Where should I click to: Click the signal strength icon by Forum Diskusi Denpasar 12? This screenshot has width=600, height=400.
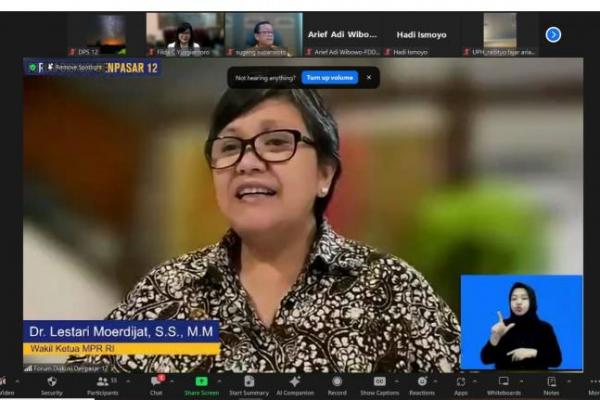click(28, 369)
